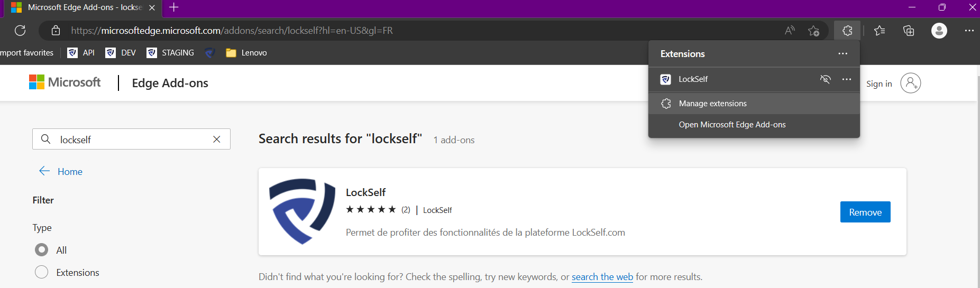Viewport: 980px width, 288px height.
Task: Click the LockSelf add-on logo thumbnail
Action: pyautogui.click(x=302, y=211)
